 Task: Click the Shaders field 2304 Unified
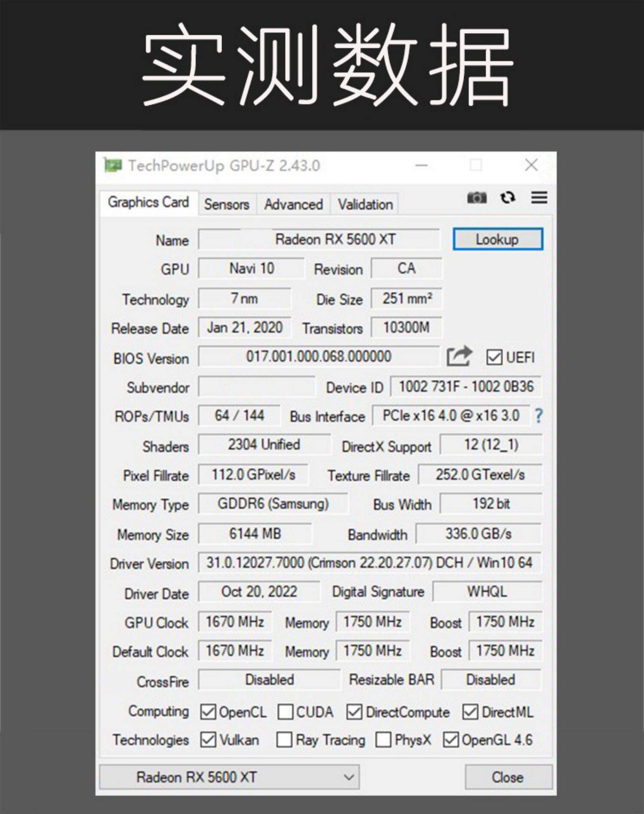pyautogui.click(x=264, y=445)
